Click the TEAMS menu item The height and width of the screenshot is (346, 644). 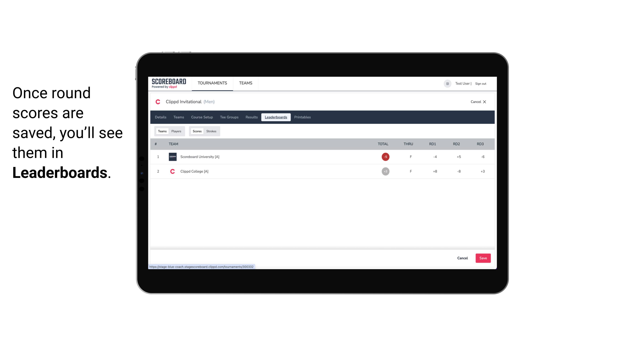click(246, 83)
